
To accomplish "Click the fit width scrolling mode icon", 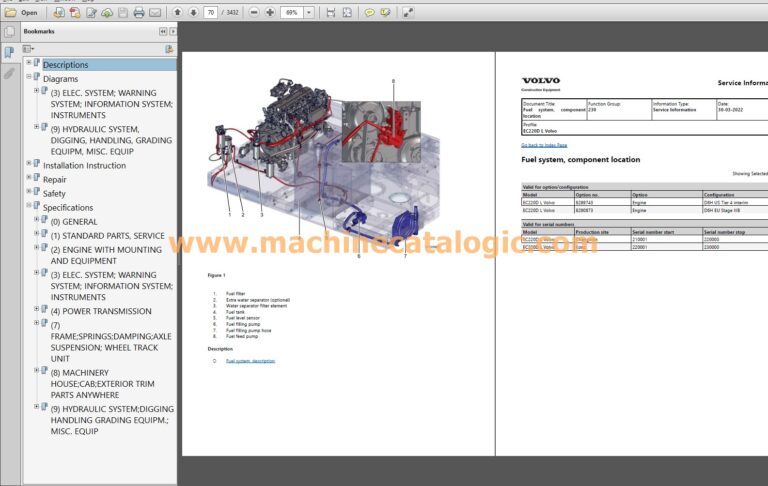I will click(x=331, y=12).
